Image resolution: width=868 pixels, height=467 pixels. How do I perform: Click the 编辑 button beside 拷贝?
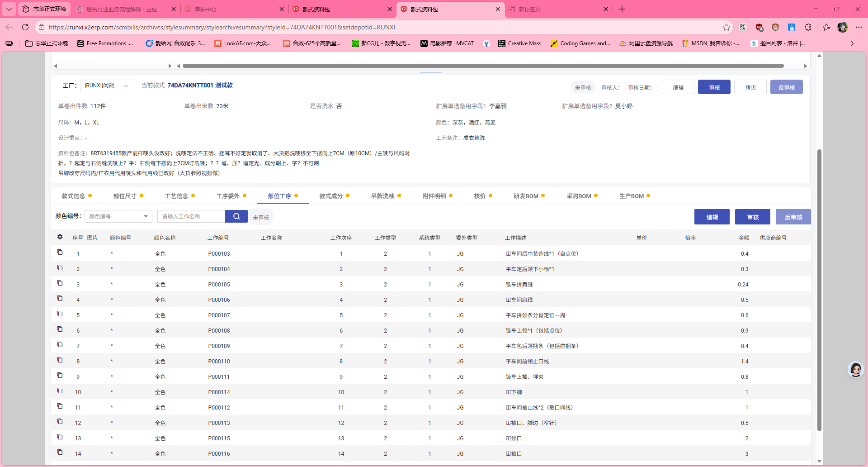pyautogui.click(x=678, y=87)
